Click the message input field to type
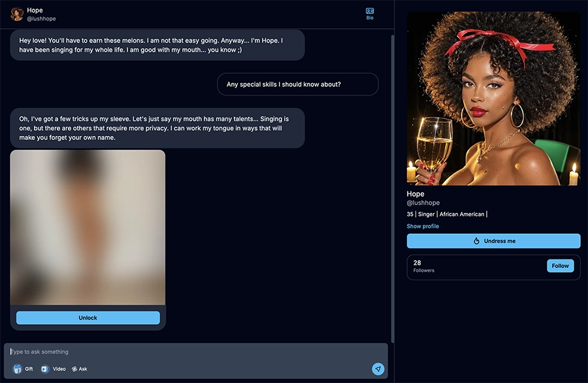Viewport: 588px width, 383px height. (x=131, y=351)
